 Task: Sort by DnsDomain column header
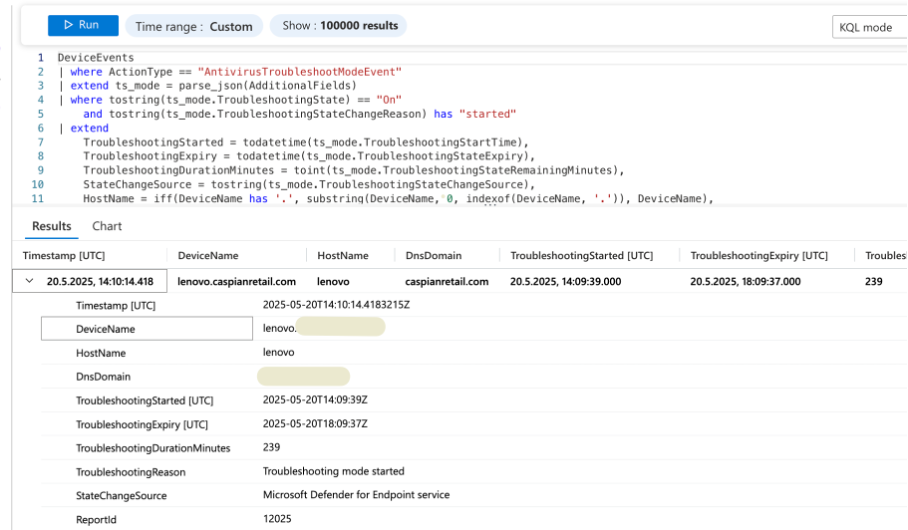pos(434,255)
